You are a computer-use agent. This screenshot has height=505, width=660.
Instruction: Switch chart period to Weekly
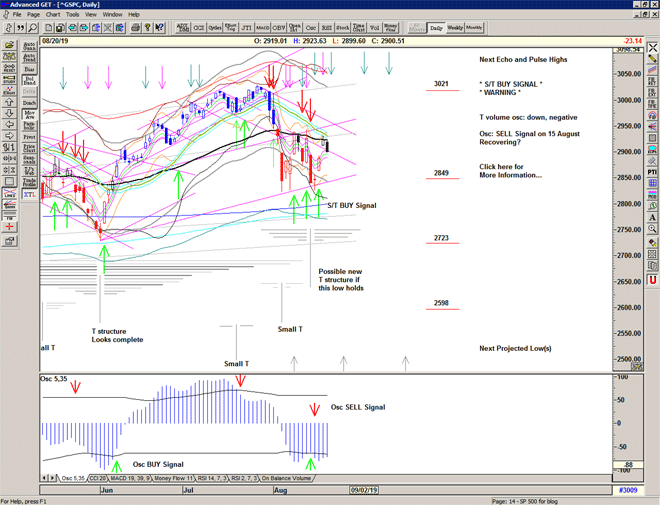[x=454, y=28]
